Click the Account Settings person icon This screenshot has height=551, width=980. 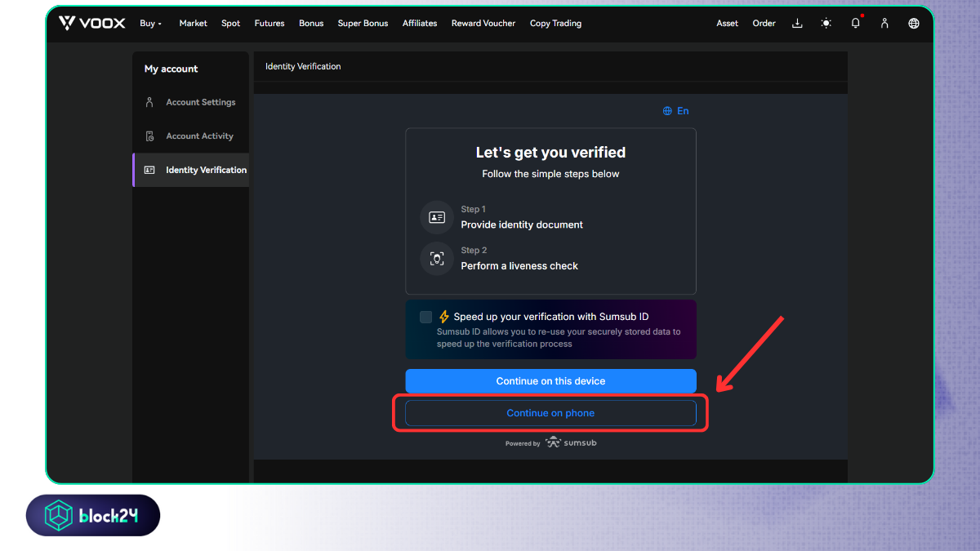coord(149,102)
